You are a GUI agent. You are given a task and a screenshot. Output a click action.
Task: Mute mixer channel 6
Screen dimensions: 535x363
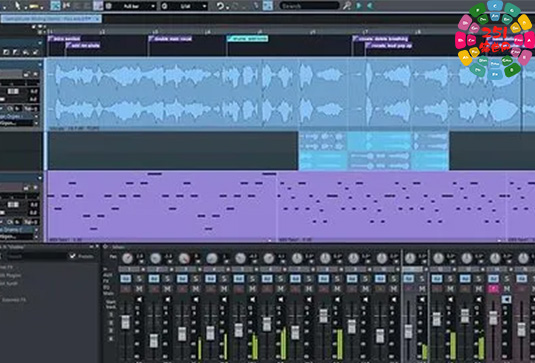pyautogui.click(x=280, y=289)
